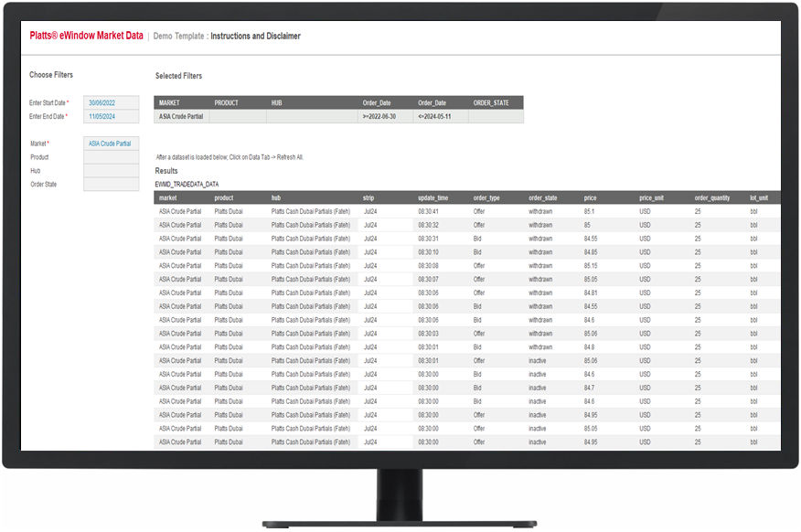Open the Market filter showing ASIA Crude Partial
Image resolution: width=801 pixels, height=532 pixels.
(x=111, y=144)
